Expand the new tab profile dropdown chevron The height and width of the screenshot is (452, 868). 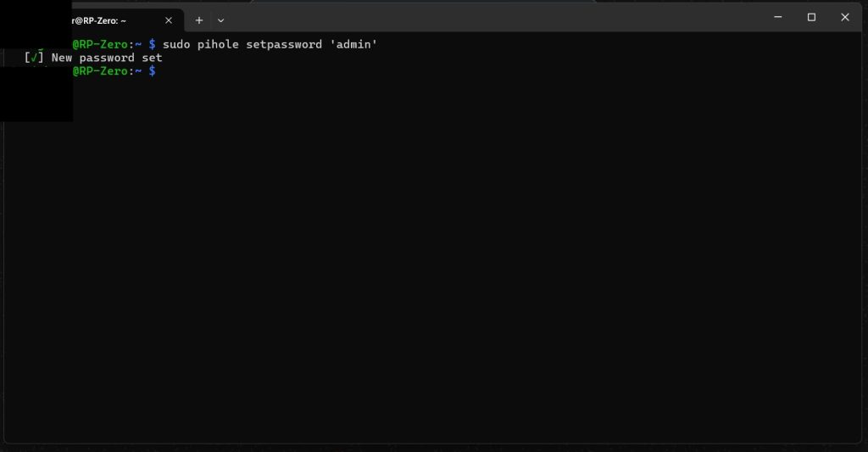click(221, 20)
